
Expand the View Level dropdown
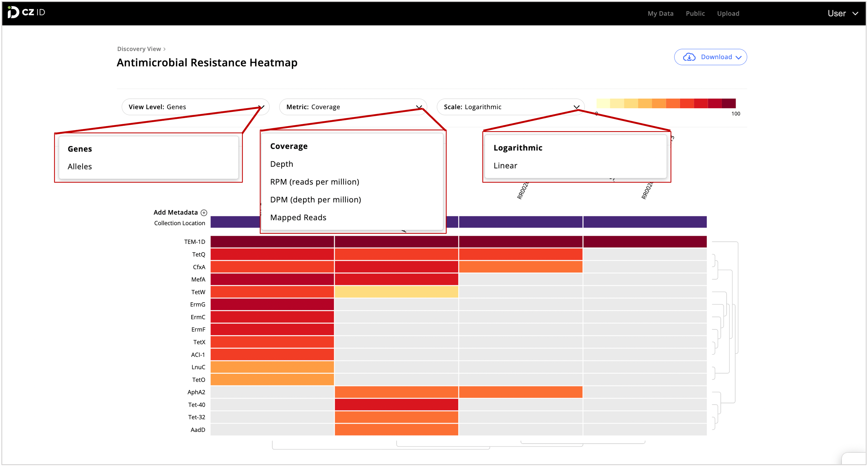tap(196, 107)
